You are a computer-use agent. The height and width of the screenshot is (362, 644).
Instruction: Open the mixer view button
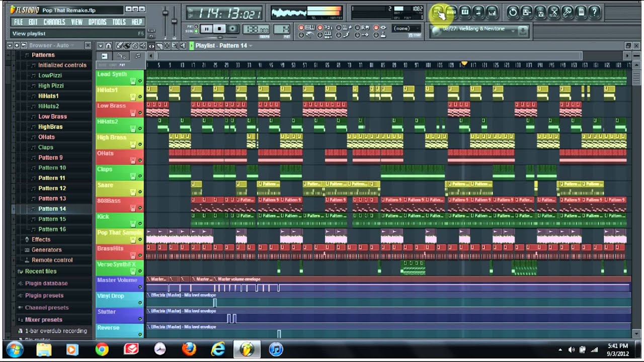492,12
